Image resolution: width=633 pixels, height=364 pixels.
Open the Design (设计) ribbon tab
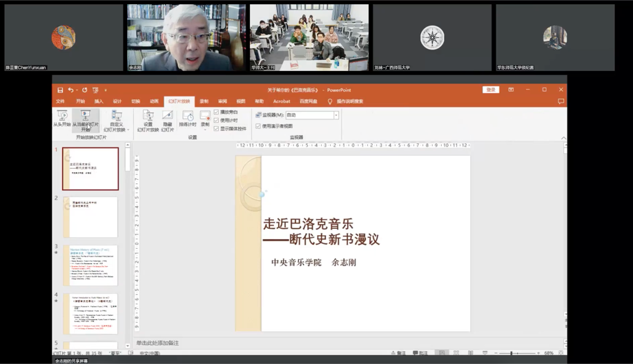tap(117, 101)
